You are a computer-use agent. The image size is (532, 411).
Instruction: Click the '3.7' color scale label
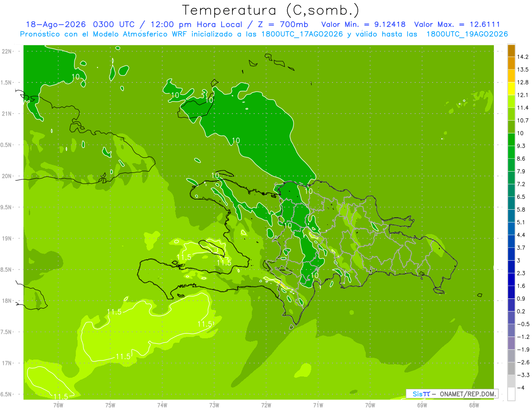521,247
